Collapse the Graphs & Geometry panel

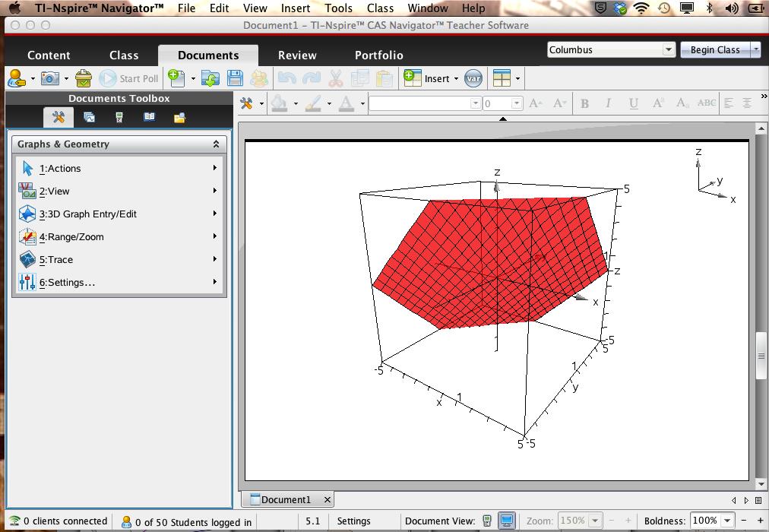(216, 144)
